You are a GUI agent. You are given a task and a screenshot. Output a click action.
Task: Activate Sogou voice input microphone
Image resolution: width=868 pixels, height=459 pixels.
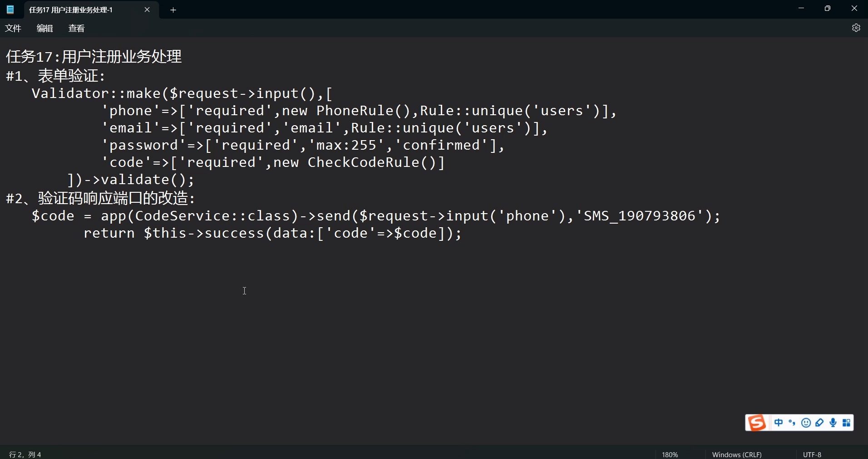click(x=833, y=423)
